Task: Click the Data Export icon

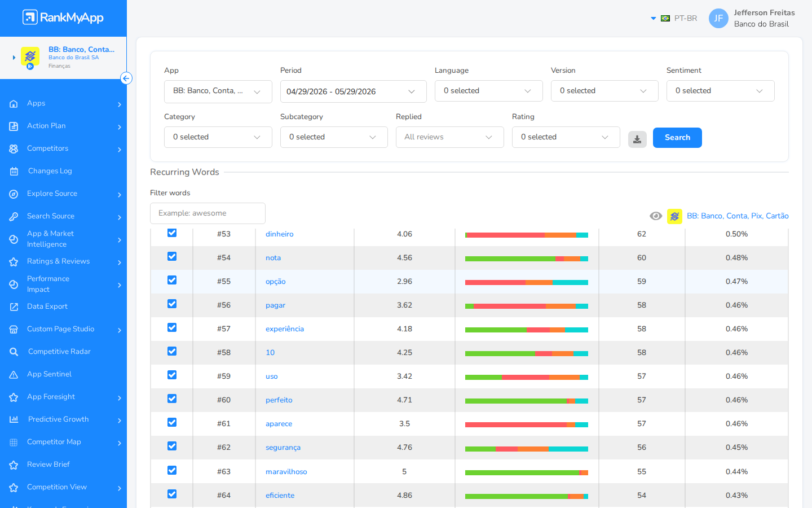Action: tap(14, 307)
